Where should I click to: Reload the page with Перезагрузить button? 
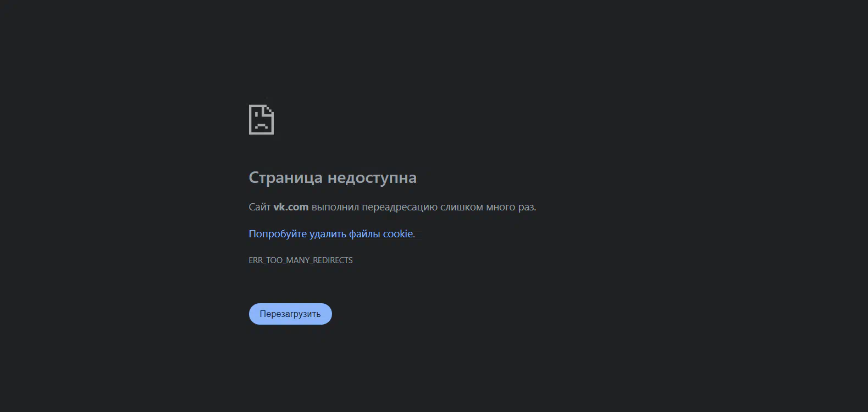pos(290,314)
